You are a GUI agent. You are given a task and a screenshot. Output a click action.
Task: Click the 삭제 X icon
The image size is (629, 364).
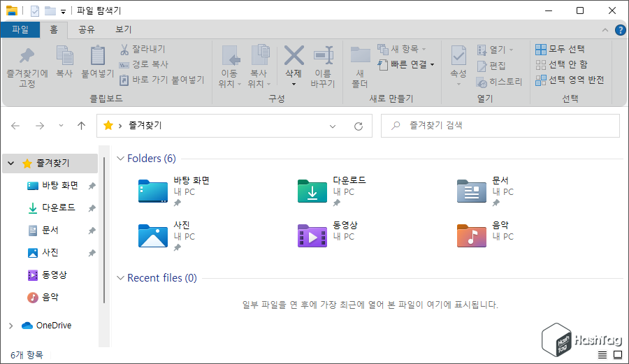pyautogui.click(x=294, y=55)
